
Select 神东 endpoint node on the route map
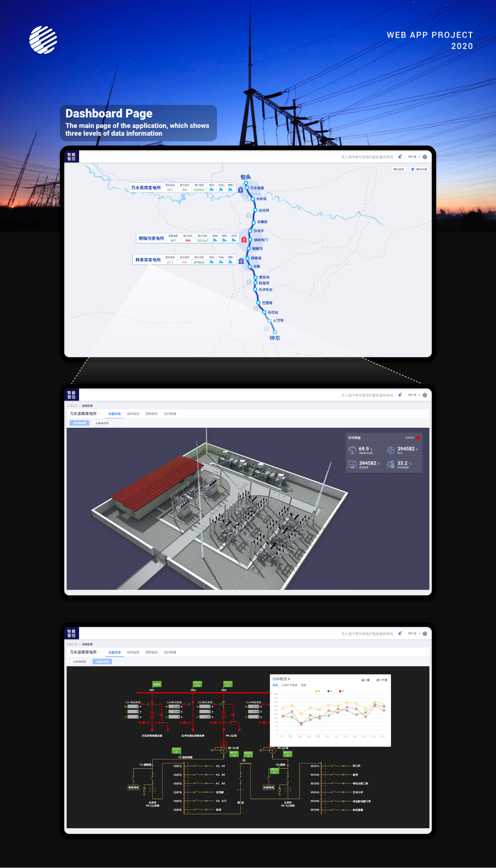(275, 332)
